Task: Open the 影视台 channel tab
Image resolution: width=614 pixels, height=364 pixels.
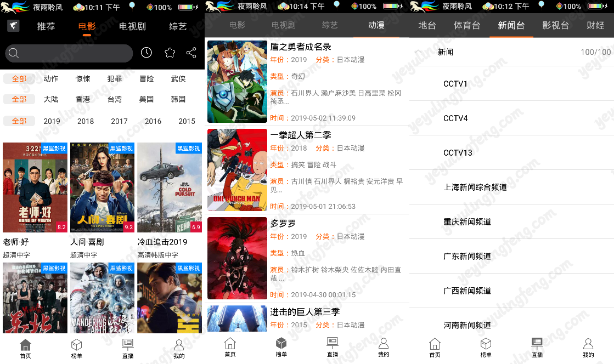Action: click(555, 25)
